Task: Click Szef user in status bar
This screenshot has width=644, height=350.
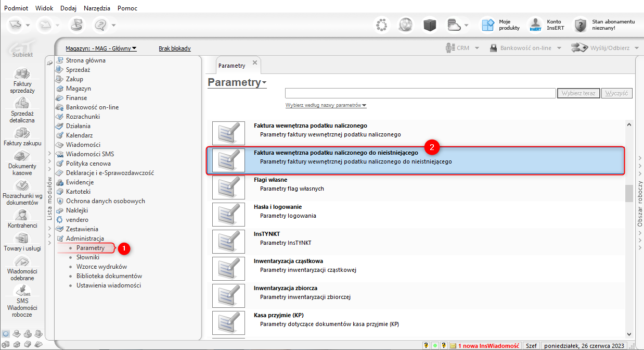Action: (x=531, y=345)
